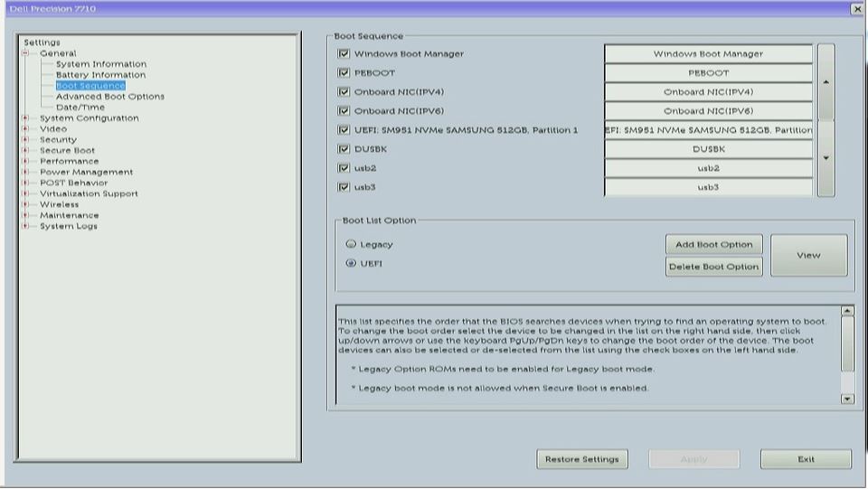Move boot entry up with arrow
The image size is (868, 489).
pyautogui.click(x=826, y=82)
